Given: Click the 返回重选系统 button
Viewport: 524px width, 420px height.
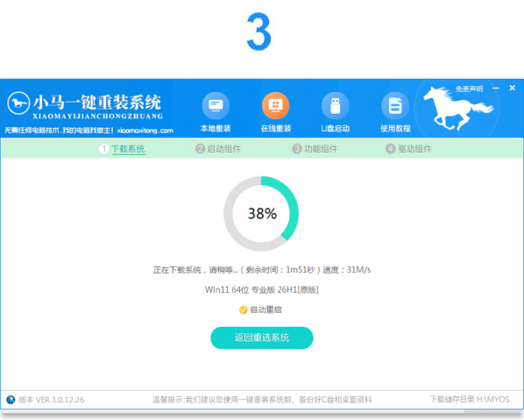Looking at the screenshot, I should click(x=262, y=338).
